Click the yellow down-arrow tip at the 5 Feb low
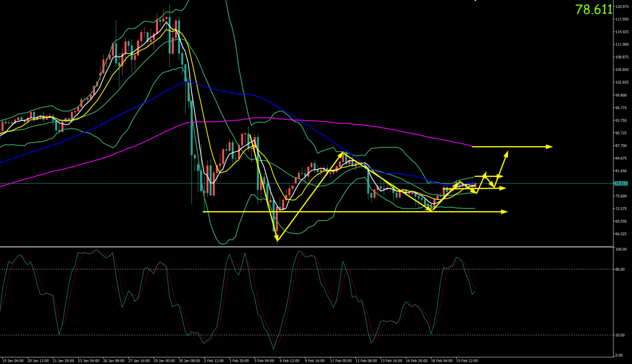This screenshot has width=632, height=364. (277, 240)
